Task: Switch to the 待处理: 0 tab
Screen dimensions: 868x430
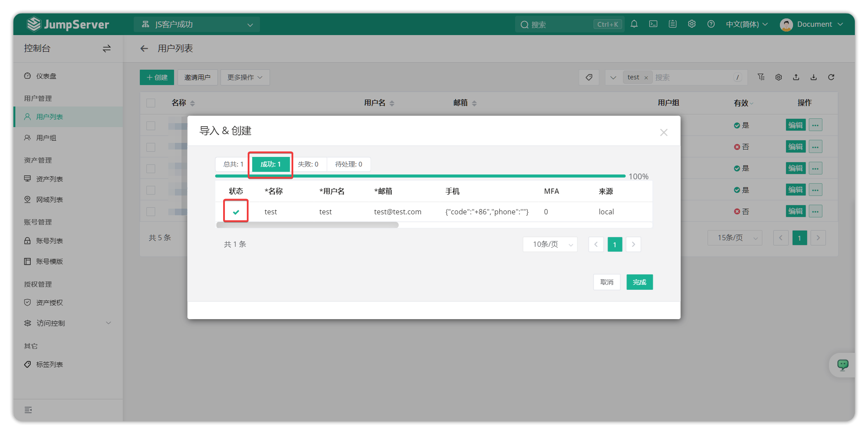Action: pyautogui.click(x=349, y=164)
